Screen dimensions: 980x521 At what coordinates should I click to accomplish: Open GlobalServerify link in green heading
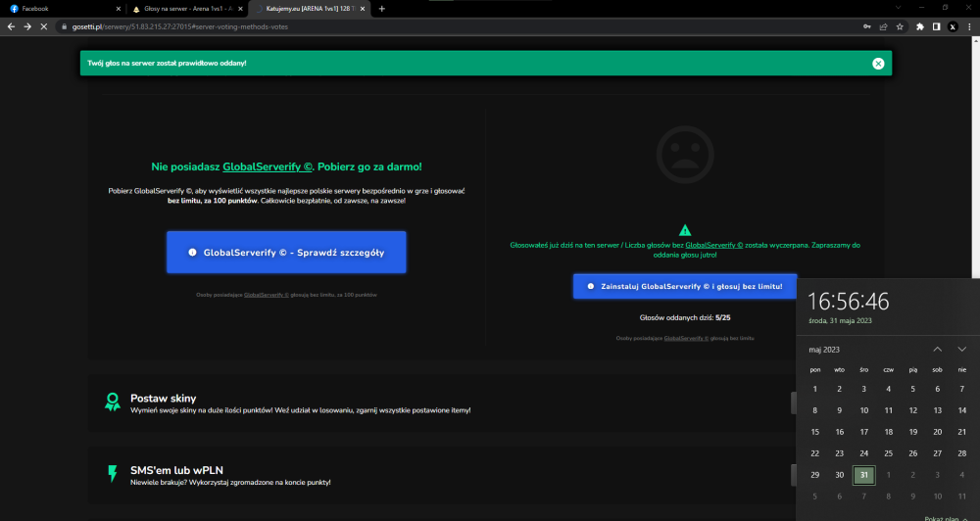pyautogui.click(x=267, y=166)
